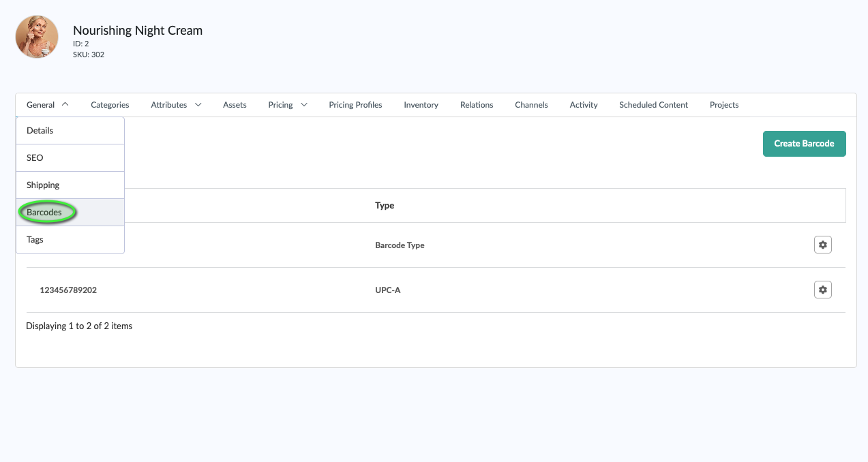View the Relations tab

coord(477,105)
